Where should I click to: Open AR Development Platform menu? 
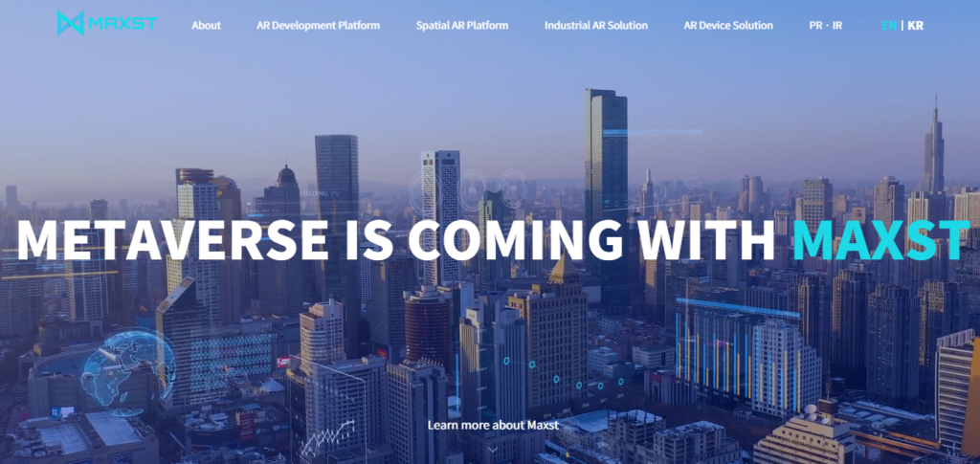318,26
